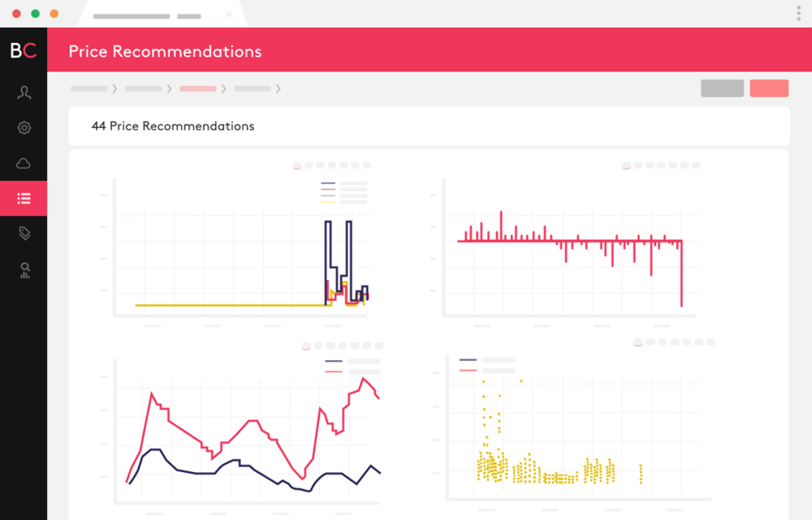The width and height of the screenshot is (812, 520).
Task: Select the highlighted pink breadcrumb item
Action: coord(197,88)
